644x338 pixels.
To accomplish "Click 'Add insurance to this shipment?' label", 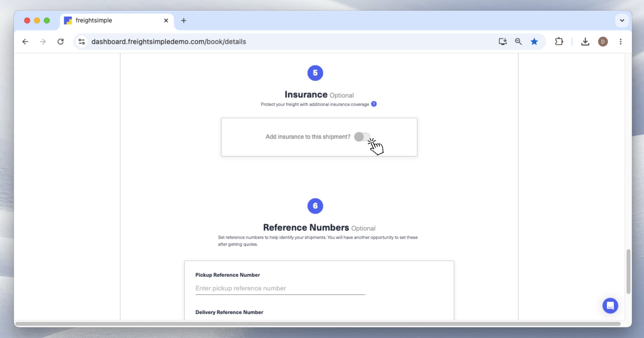I will [308, 137].
